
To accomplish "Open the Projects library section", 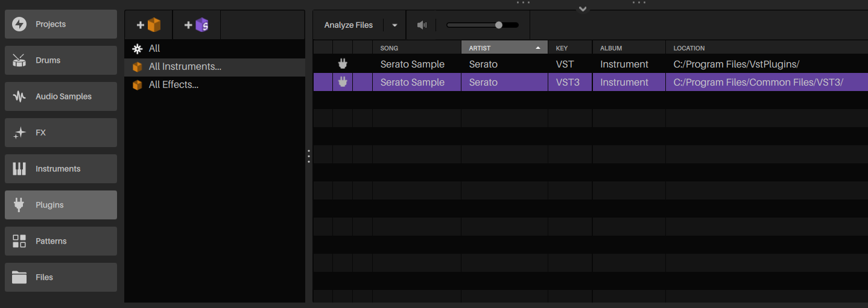I will coord(61,24).
